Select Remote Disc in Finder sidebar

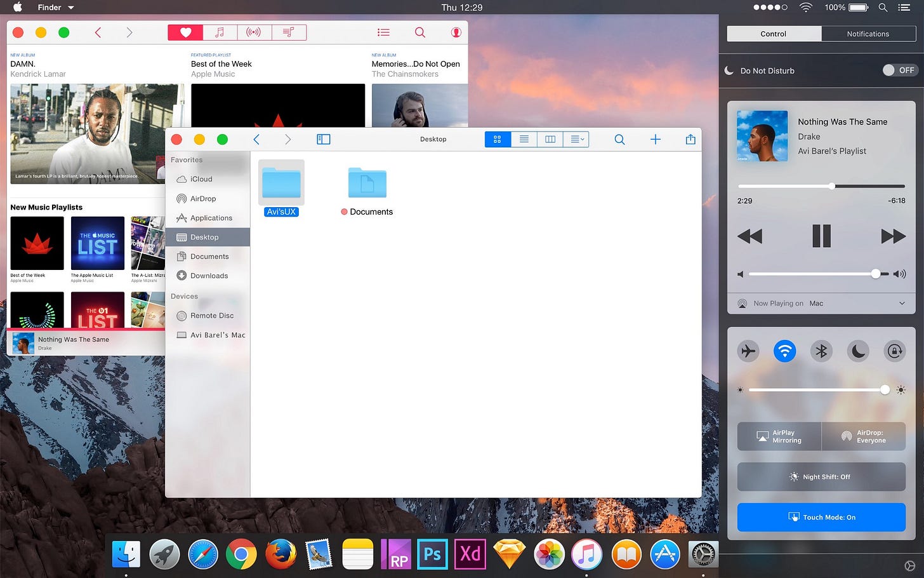click(x=208, y=316)
